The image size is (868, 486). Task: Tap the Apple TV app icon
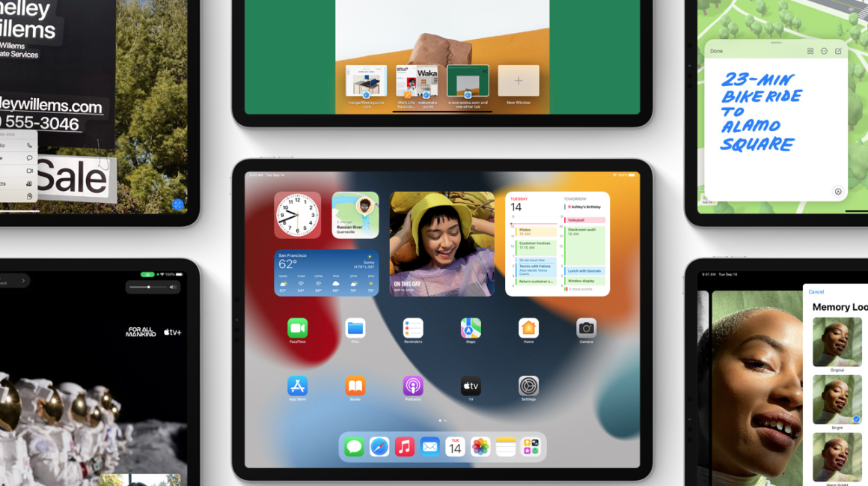click(x=471, y=386)
